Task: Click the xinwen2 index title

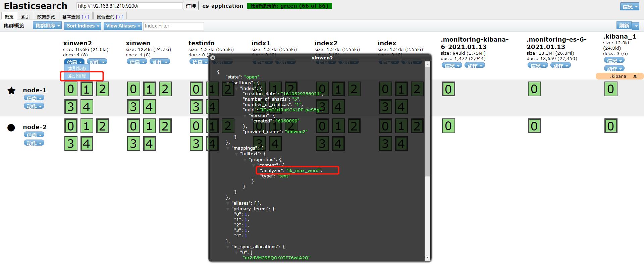Action: 77,43
